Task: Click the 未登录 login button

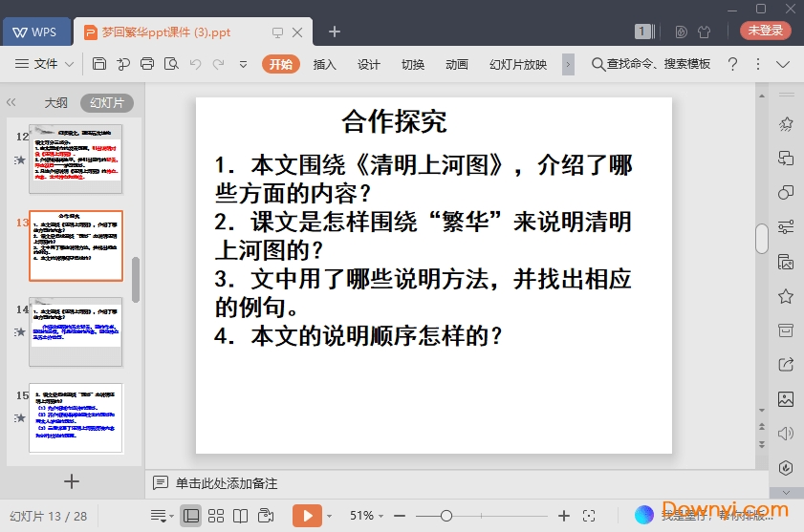Action: tap(765, 31)
